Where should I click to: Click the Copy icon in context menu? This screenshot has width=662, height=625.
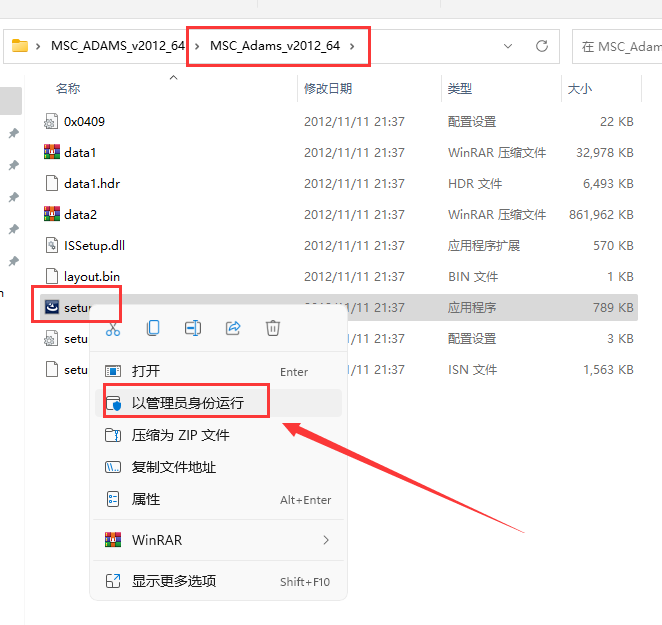pos(153,328)
